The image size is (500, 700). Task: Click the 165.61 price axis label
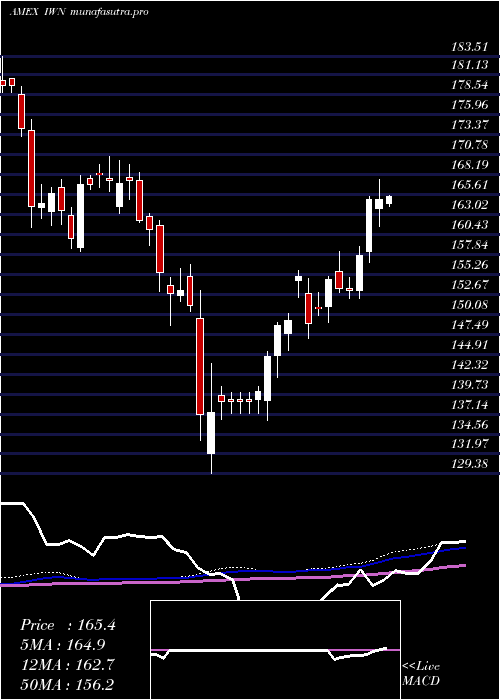469,185
